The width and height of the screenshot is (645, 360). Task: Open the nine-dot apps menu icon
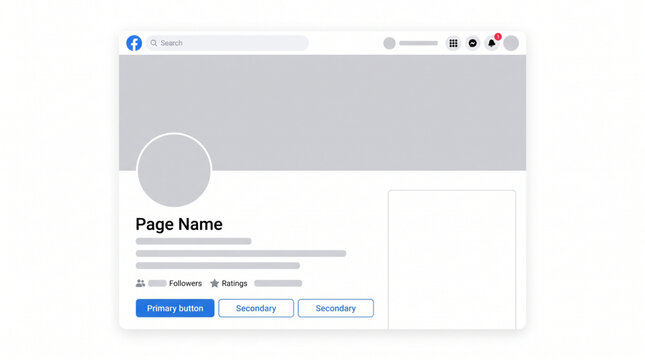tap(453, 43)
